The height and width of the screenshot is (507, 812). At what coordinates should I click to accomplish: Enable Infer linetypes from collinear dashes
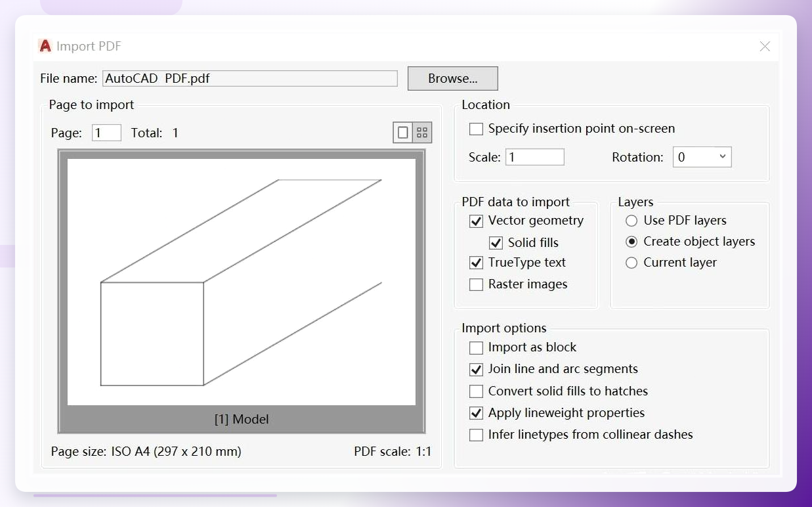(x=476, y=435)
